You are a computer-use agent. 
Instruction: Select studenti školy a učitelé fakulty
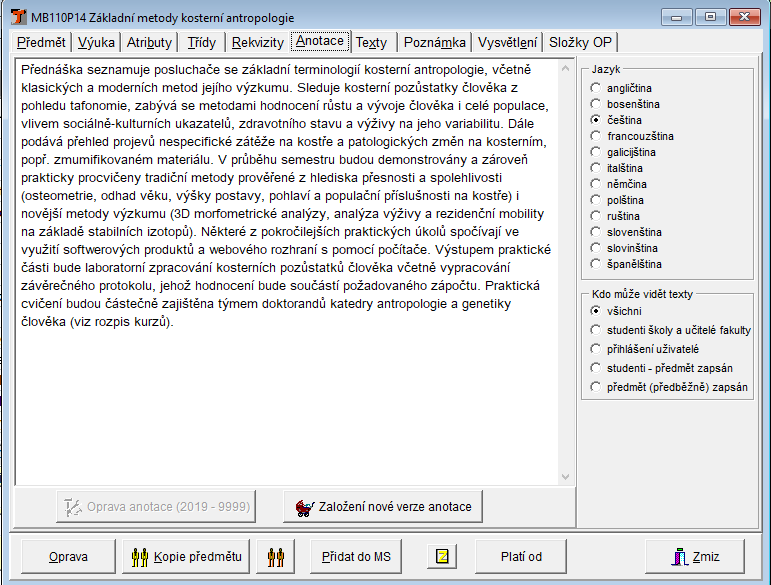click(x=596, y=330)
